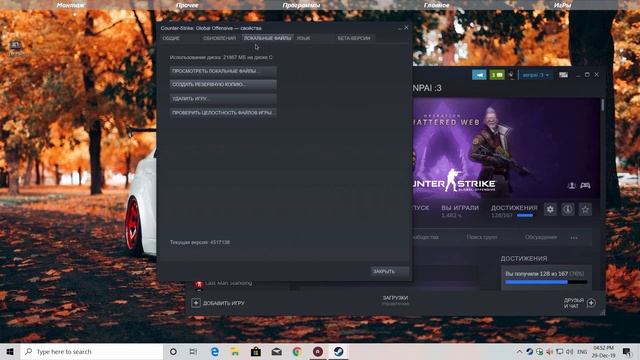
Task: Close the CS:GO properties dialog with X
Action: coord(406,28)
